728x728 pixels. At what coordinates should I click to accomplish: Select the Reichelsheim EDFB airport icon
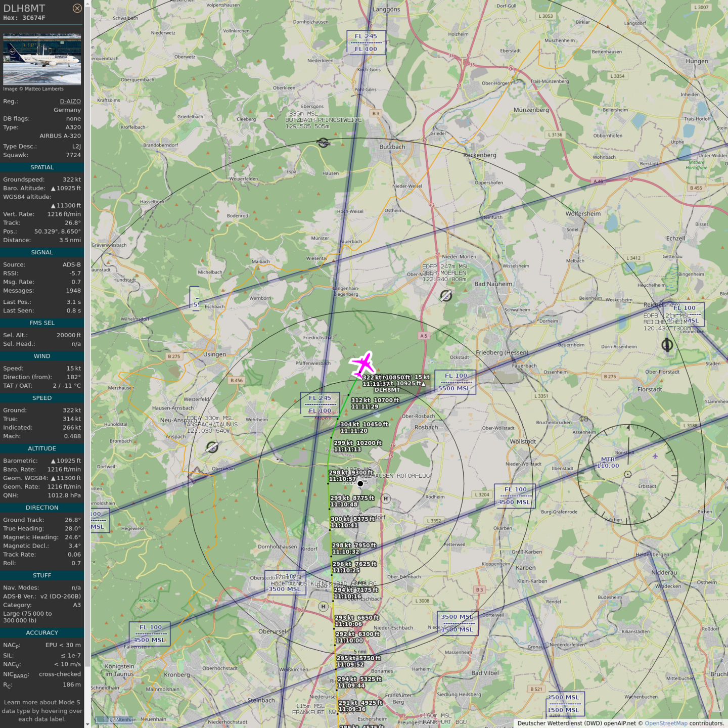click(x=667, y=345)
